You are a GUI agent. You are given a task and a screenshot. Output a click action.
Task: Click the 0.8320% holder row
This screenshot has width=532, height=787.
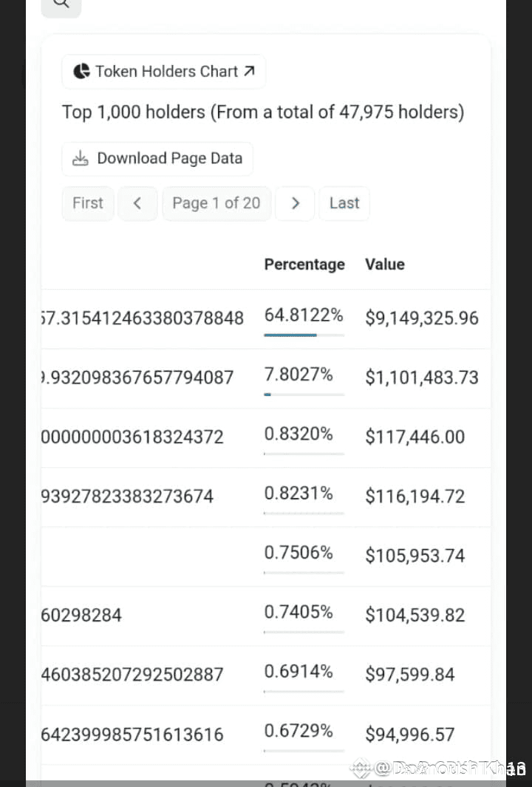coord(266,437)
